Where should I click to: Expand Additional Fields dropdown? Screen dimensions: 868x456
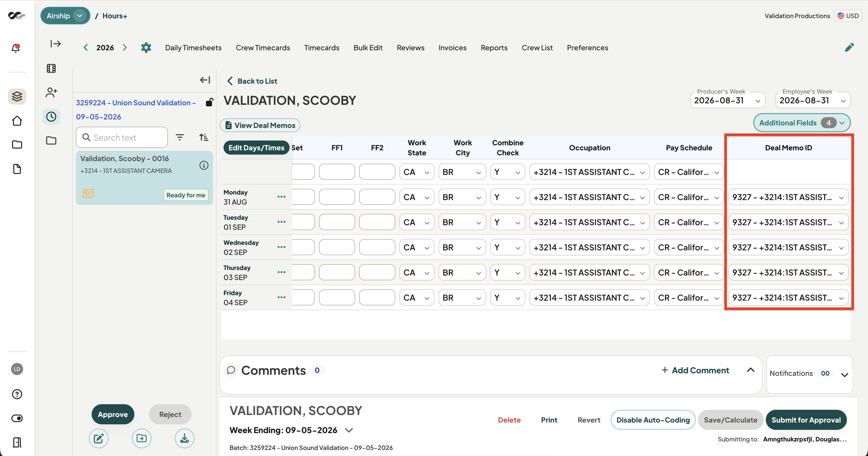802,123
